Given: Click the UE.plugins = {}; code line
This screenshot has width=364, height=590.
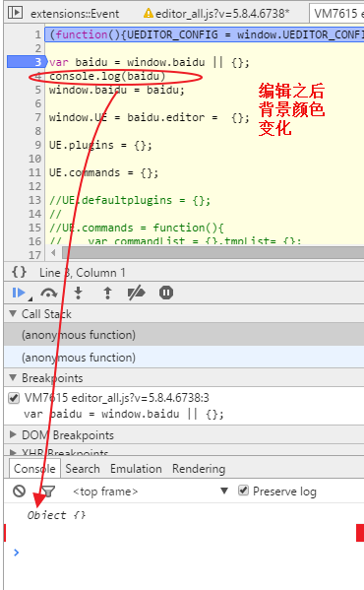Looking at the screenshot, I should point(100,145).
